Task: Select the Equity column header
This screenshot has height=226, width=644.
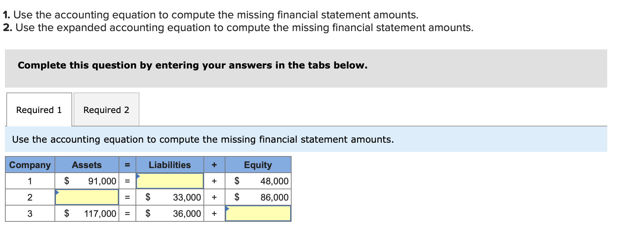Action: pyautogui.click(x=257, y=165)
